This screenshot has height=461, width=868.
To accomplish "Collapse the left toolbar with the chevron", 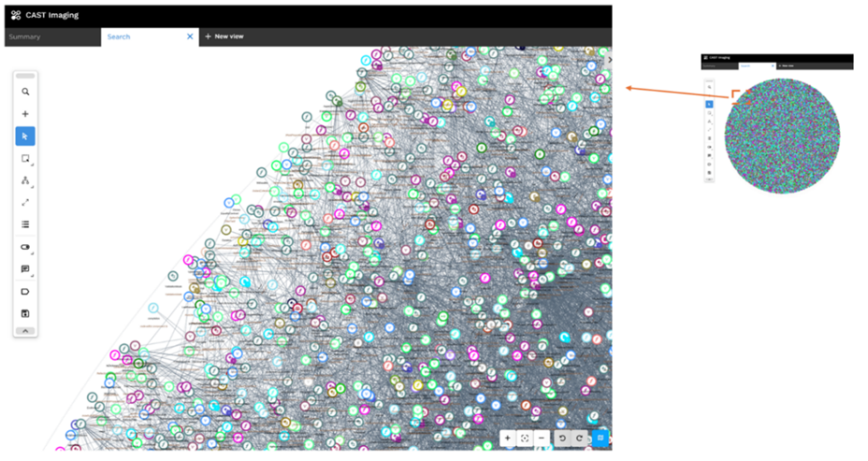I will coord(25,330).
